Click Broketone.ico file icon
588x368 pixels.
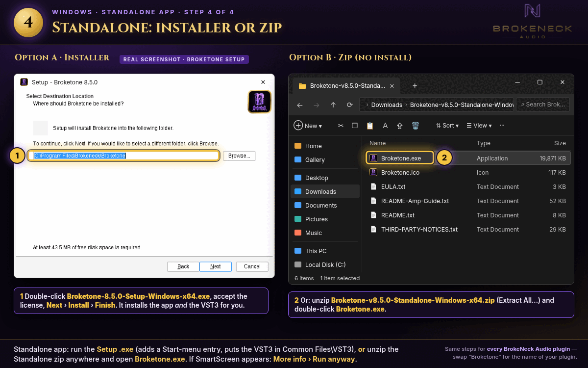373,172
